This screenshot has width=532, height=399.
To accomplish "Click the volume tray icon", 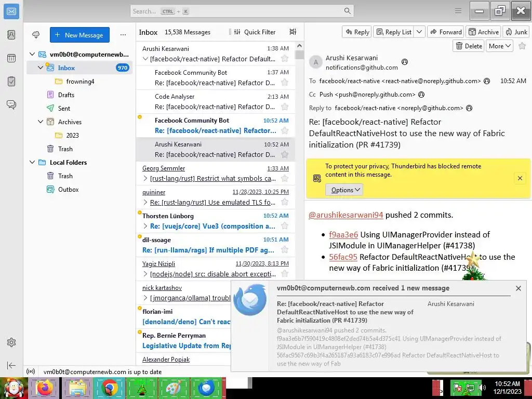I will pos(482,387).
